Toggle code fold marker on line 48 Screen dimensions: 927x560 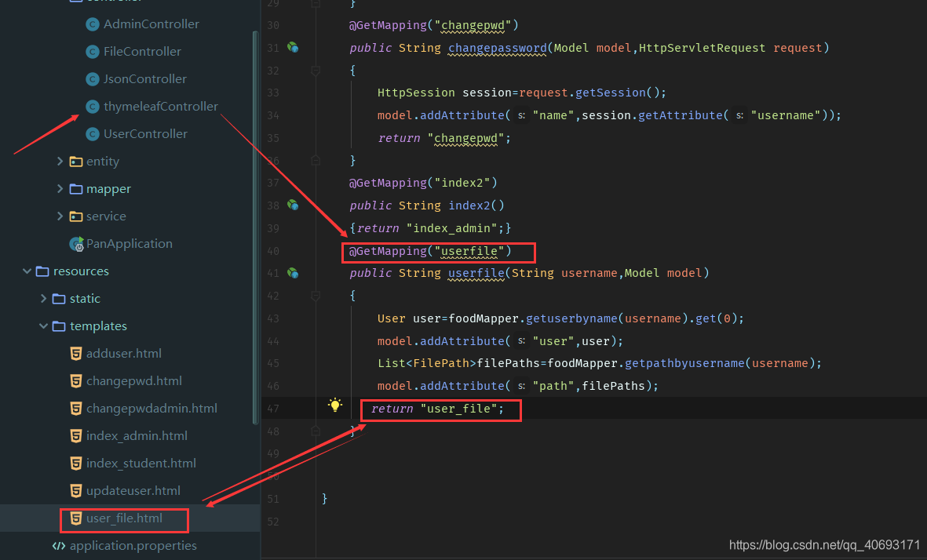(316, 431)
